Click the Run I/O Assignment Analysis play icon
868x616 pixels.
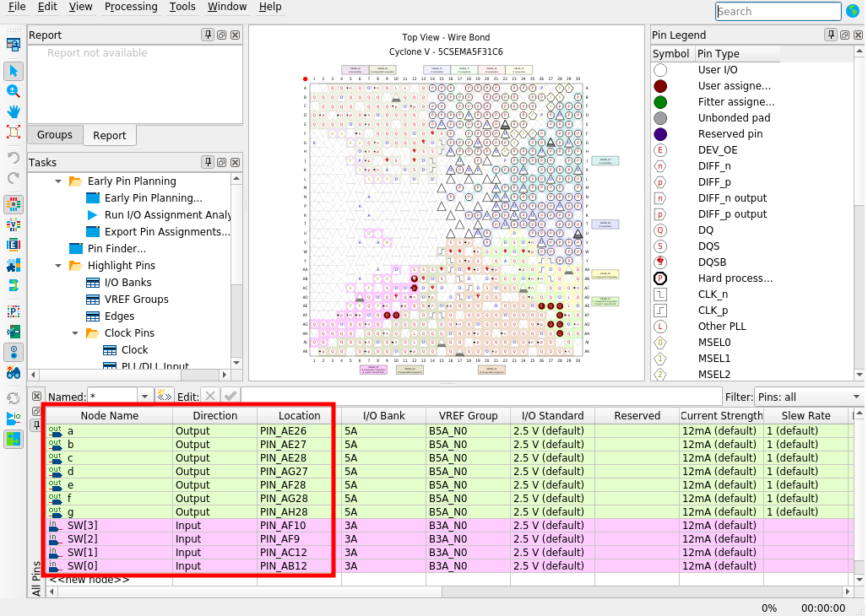(x=92, y=214)
